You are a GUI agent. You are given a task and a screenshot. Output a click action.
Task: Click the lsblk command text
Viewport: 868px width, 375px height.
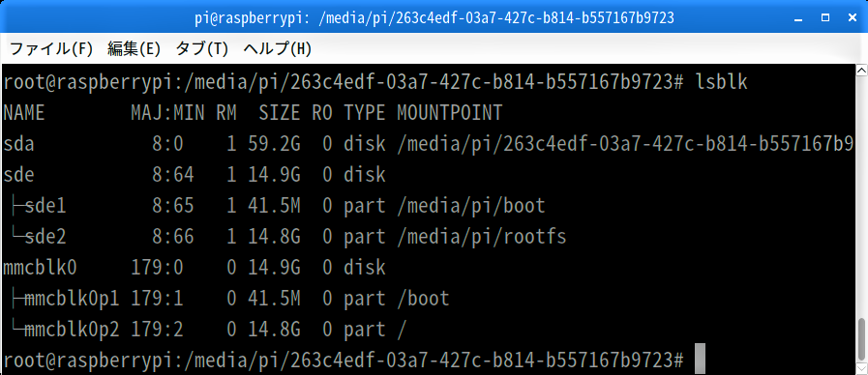tap(721, 82)
